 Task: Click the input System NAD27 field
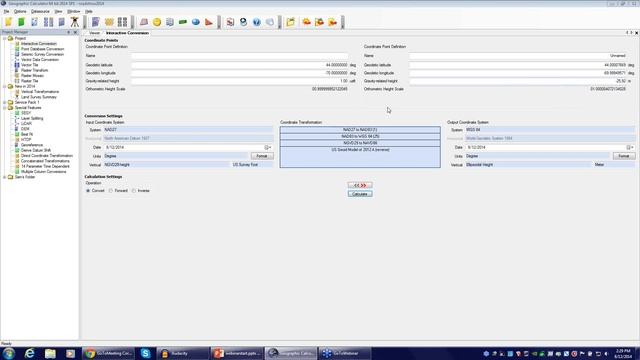click(188, 130)
